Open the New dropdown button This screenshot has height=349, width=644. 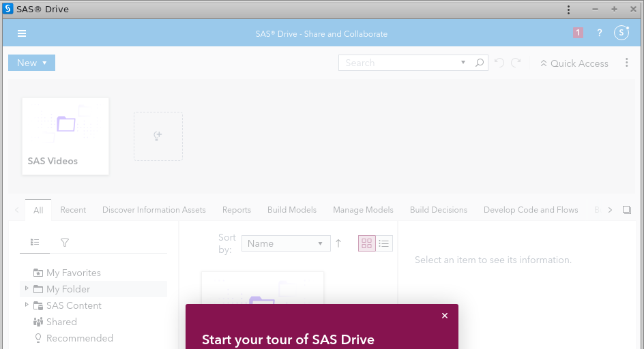click(31, 63)
